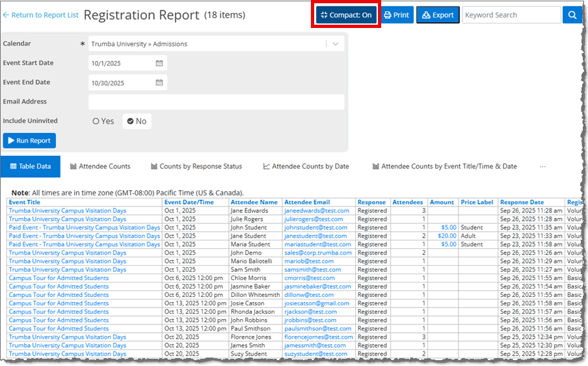This screenshot has width=588, height=366.
Task: Open the janeedwards@test.com email link
Action: click(x=316, y=211)
